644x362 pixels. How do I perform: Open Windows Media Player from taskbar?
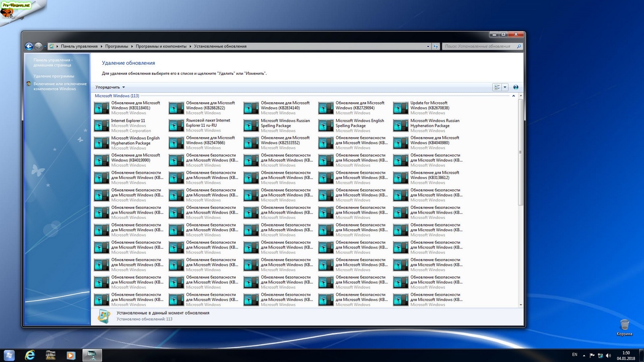(71, 355)
